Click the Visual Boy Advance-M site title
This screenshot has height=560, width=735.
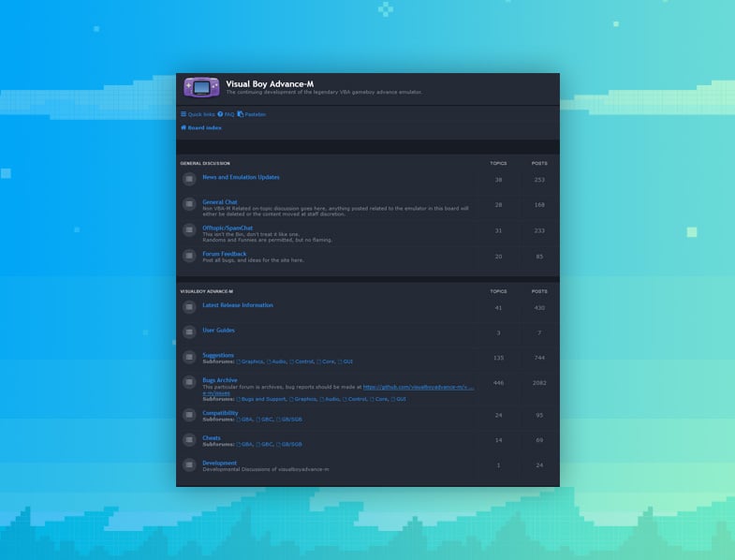coord(270,84)
